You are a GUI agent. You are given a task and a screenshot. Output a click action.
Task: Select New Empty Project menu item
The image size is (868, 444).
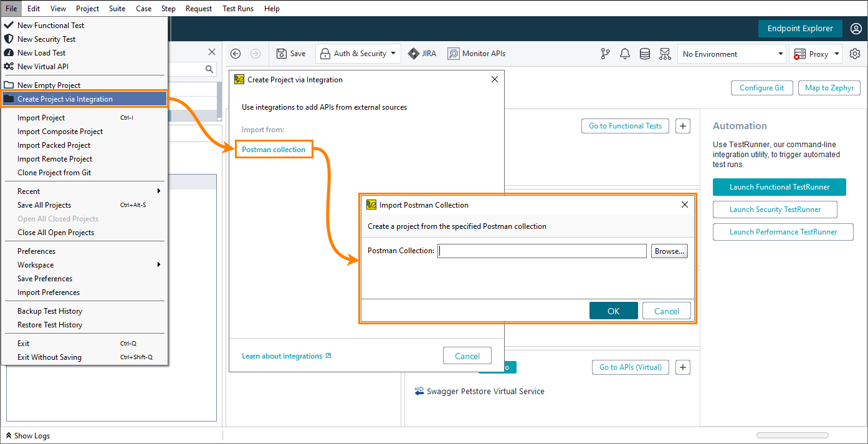(84, 85)
